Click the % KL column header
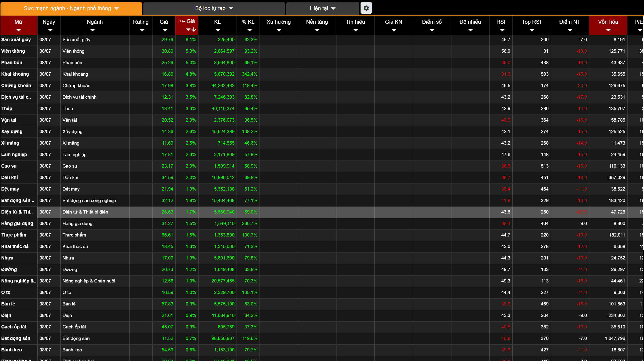644x361 pixels. pyautogui.click(x=248, y=22)
